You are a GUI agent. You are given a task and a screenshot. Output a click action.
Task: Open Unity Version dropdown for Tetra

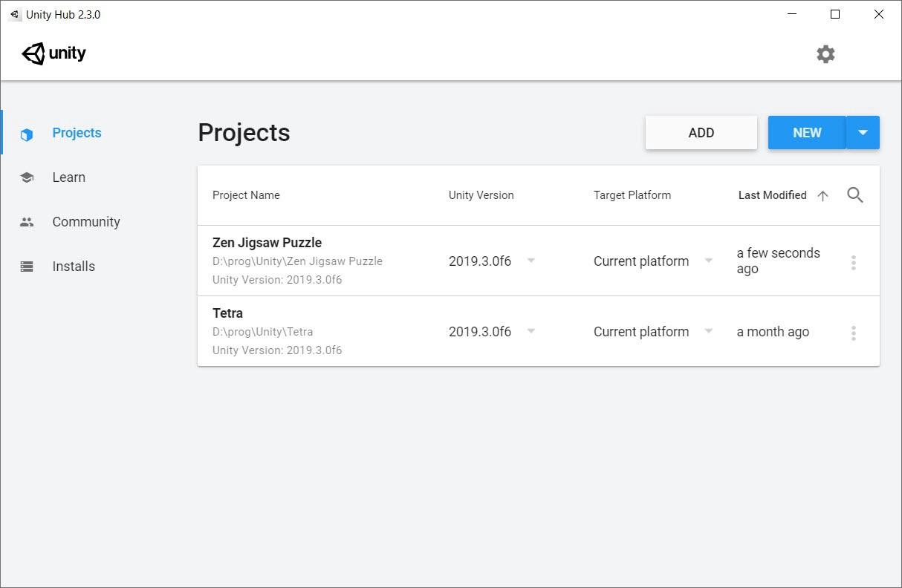(531, 331)
